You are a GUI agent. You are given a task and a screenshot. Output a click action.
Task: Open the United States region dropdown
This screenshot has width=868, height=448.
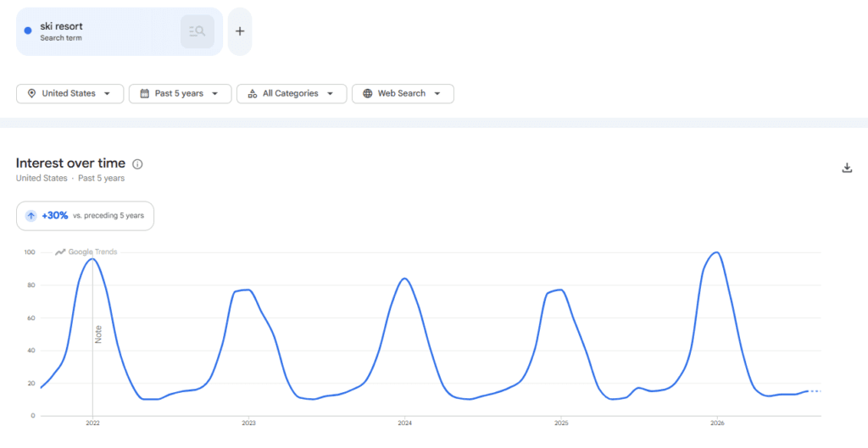[x=70, y=93]
